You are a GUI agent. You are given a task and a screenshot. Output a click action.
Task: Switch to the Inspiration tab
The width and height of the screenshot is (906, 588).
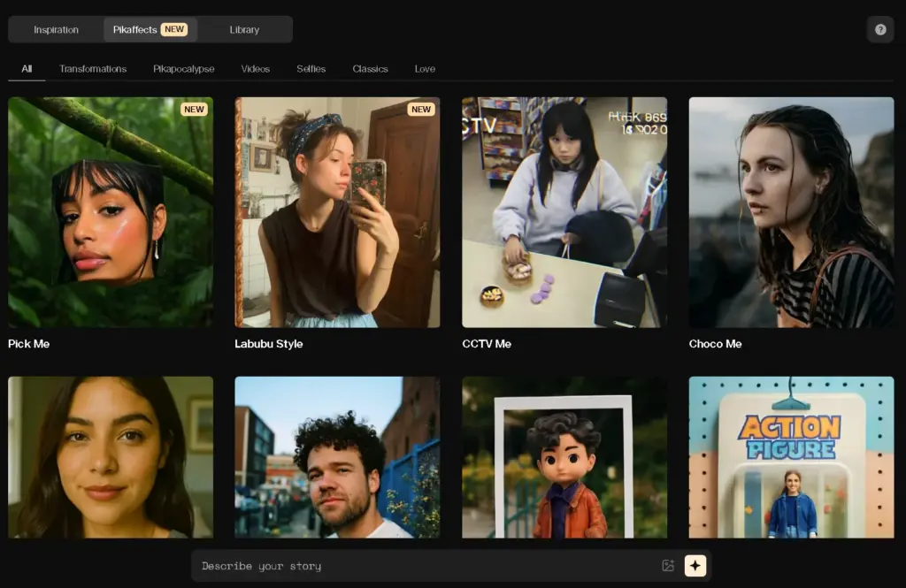coord(56,29)
